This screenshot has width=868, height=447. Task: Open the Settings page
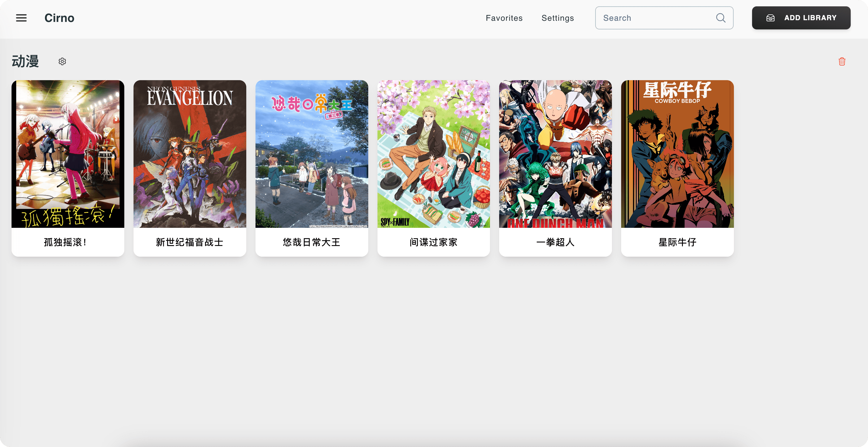pyautogui.click(x=558, y=18)
